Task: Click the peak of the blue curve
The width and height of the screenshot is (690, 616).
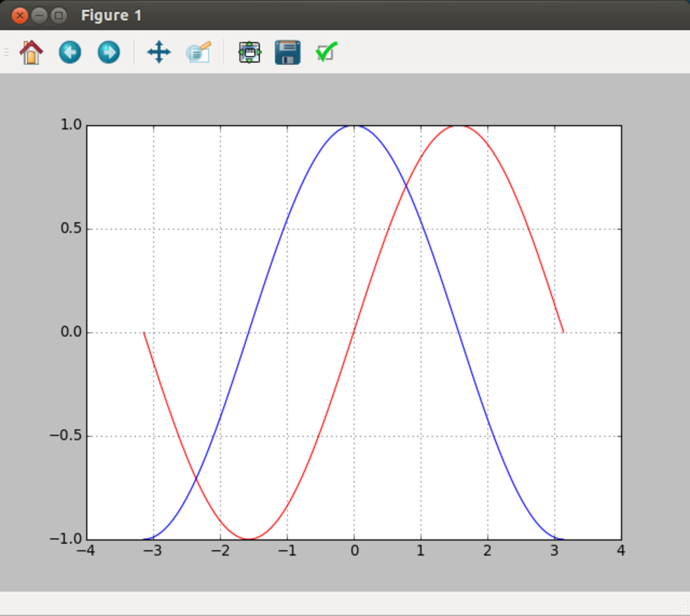Action: click(354, 126)
